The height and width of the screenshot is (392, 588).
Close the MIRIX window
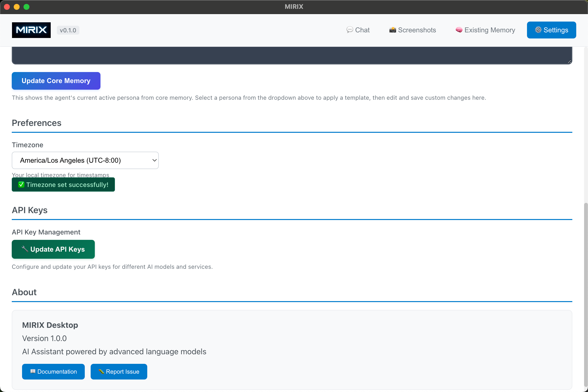coord(7,7)
